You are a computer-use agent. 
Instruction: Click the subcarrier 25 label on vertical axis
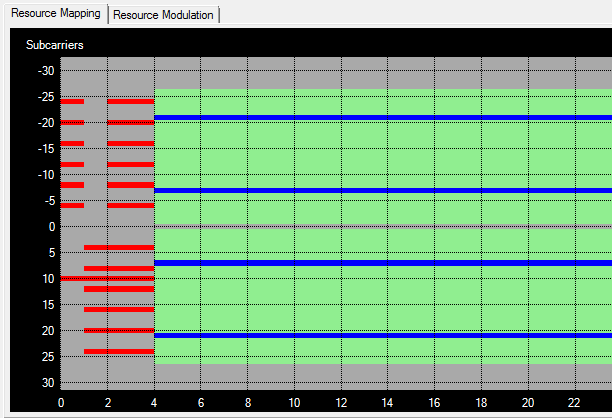click(48, 357)
